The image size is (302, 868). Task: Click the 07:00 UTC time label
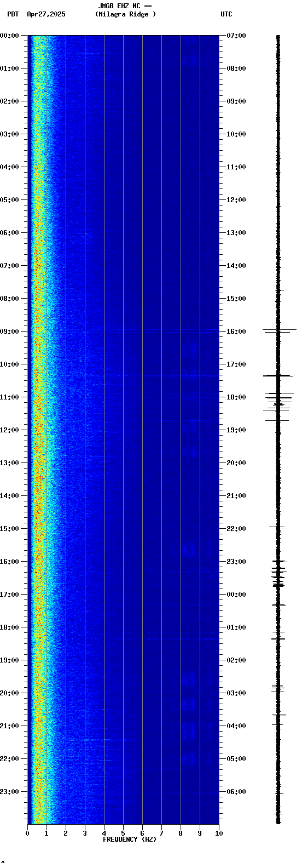pyautogui.click(x=236, y=36)
